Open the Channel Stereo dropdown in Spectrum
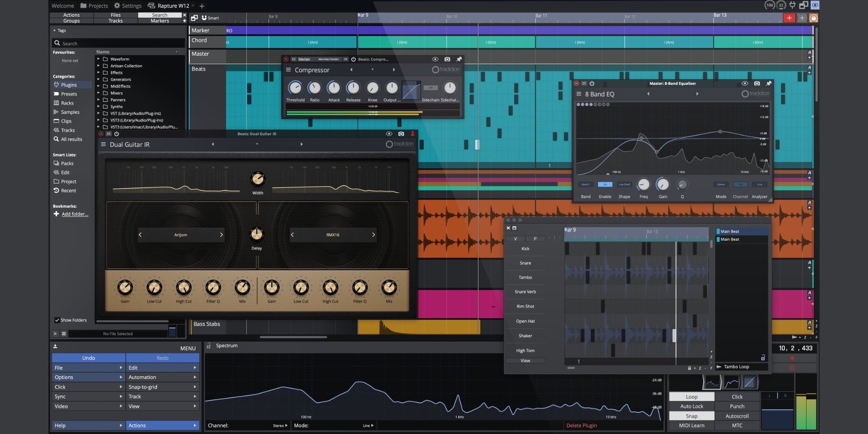This screenshot has width=868, height=434. coord(280,425)
